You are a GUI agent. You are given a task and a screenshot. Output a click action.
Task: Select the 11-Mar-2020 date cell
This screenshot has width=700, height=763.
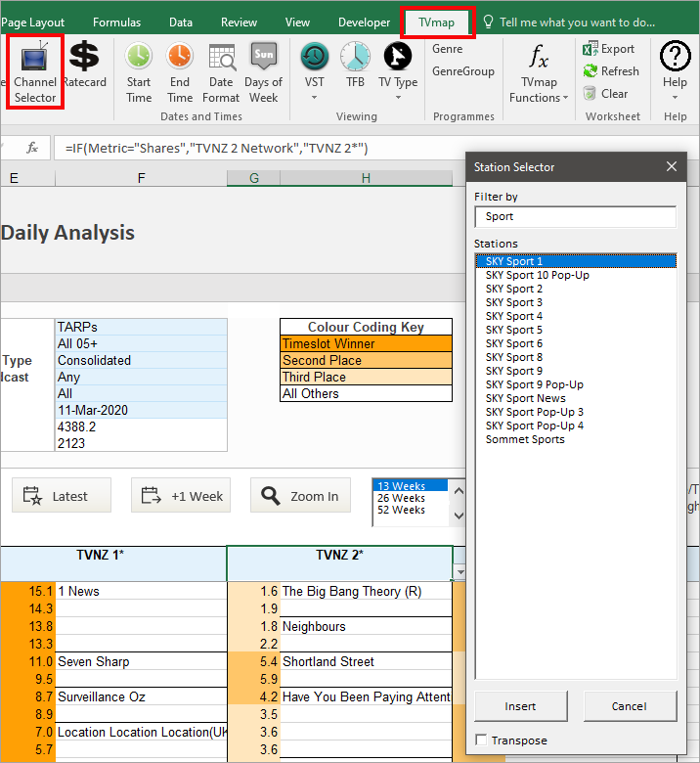[x=141, y=410]
